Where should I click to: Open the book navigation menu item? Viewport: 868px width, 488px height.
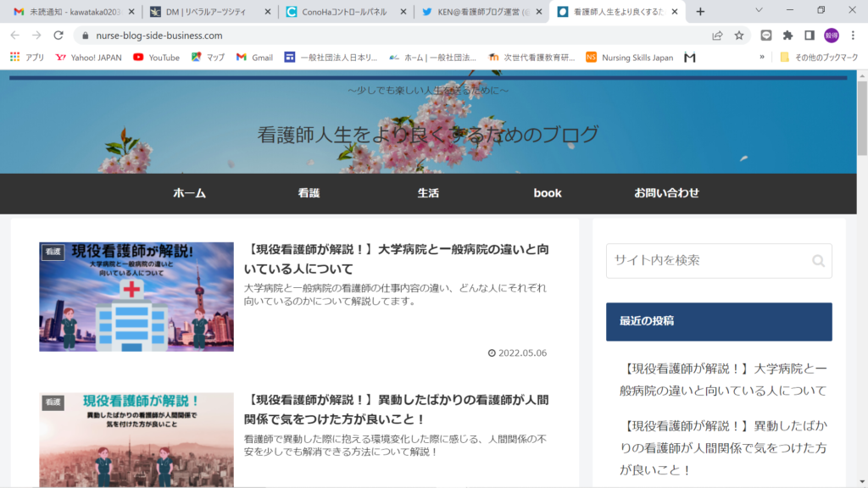point(548,193)
